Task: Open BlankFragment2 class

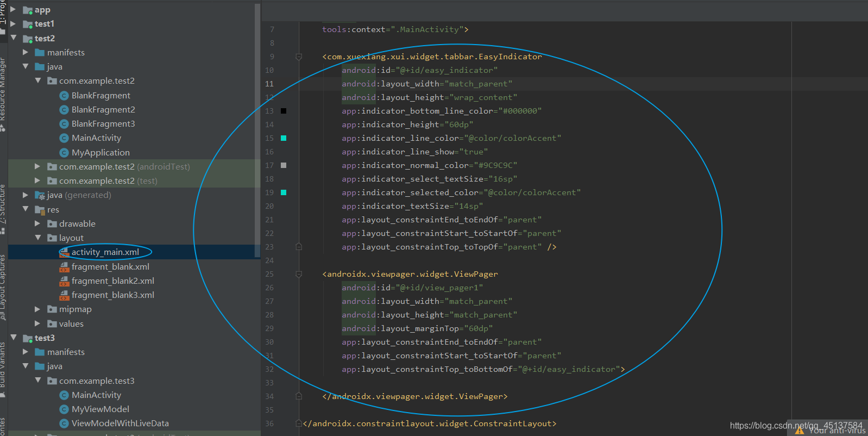Action: (103, 109)
